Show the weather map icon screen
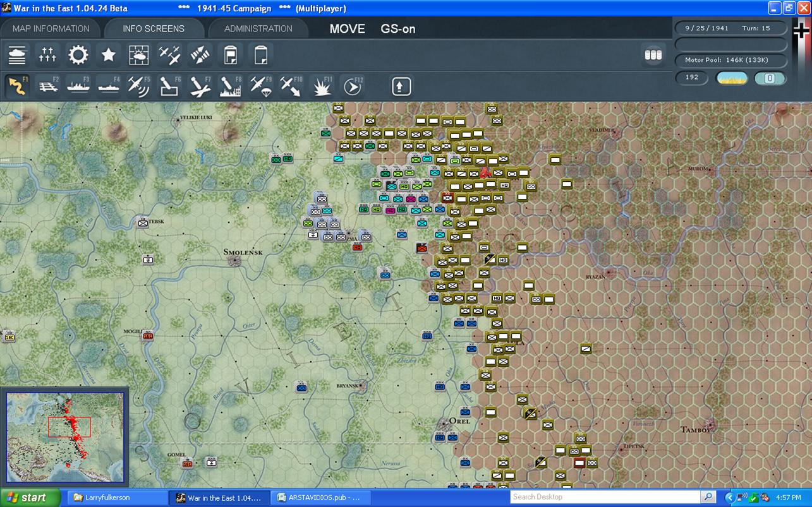This screenshot has height=507, width=812. coord(139,55)
